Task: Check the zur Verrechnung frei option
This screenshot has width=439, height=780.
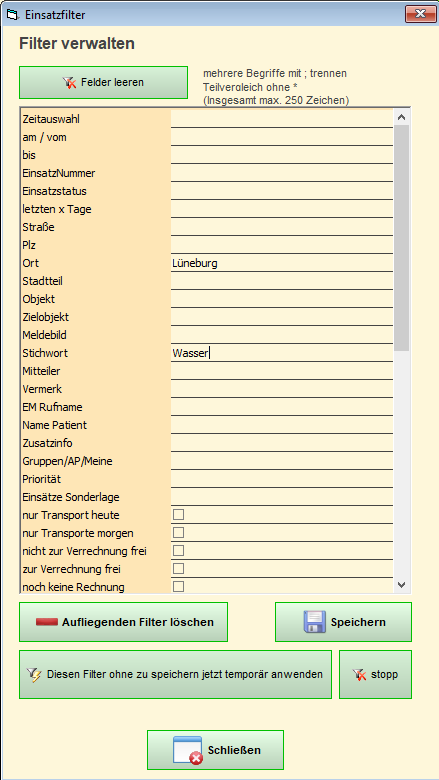Action: (x=178, y=568)
